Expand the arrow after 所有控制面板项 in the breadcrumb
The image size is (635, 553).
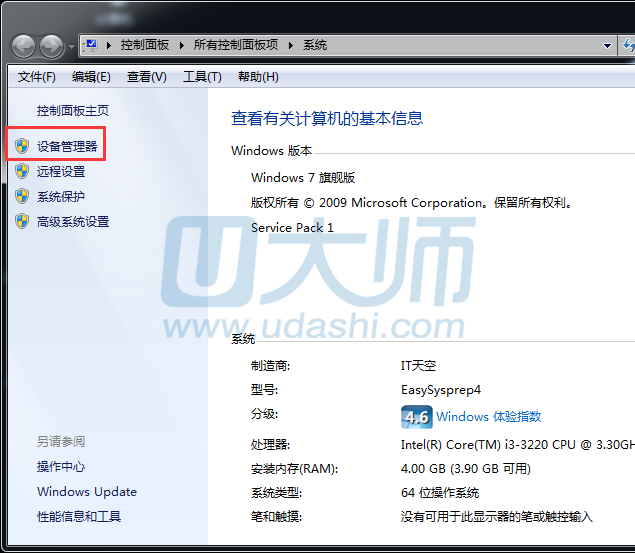point(290,45)
